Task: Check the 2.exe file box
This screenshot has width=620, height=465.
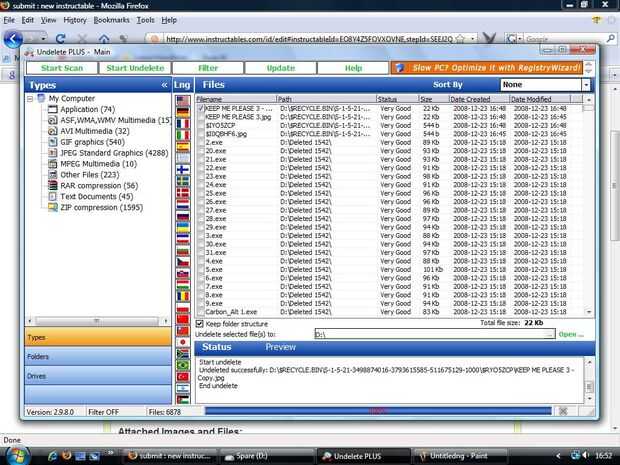Action: pyautogui.click(x=201, y=142)
